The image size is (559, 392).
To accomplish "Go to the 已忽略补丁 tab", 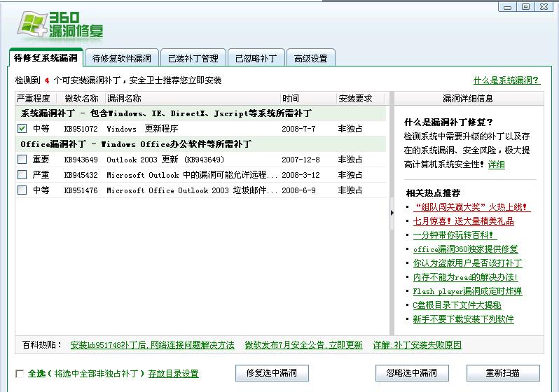I will 256,58.
